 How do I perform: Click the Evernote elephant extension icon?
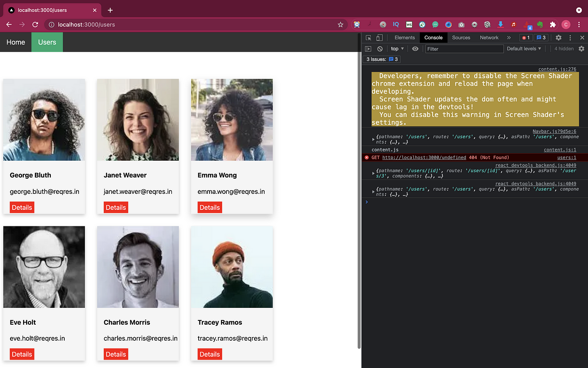540,24
